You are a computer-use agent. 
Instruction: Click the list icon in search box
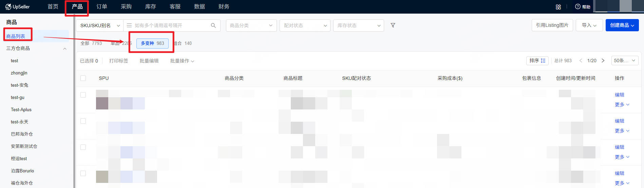(x=129, y=25)
